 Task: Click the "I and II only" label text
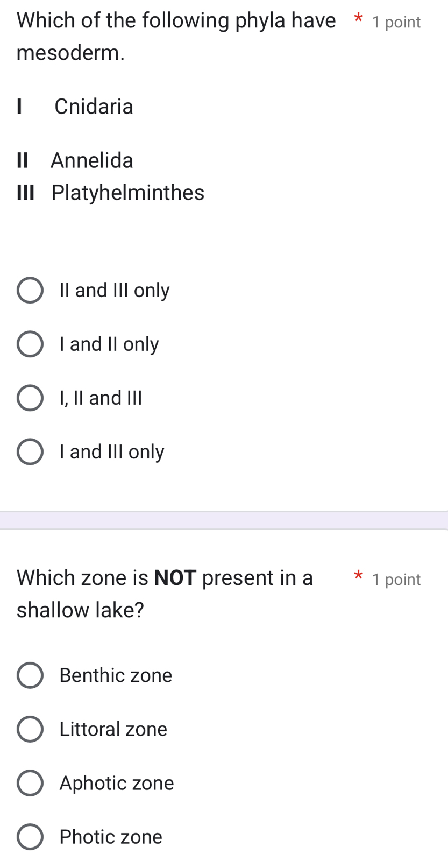108,344
